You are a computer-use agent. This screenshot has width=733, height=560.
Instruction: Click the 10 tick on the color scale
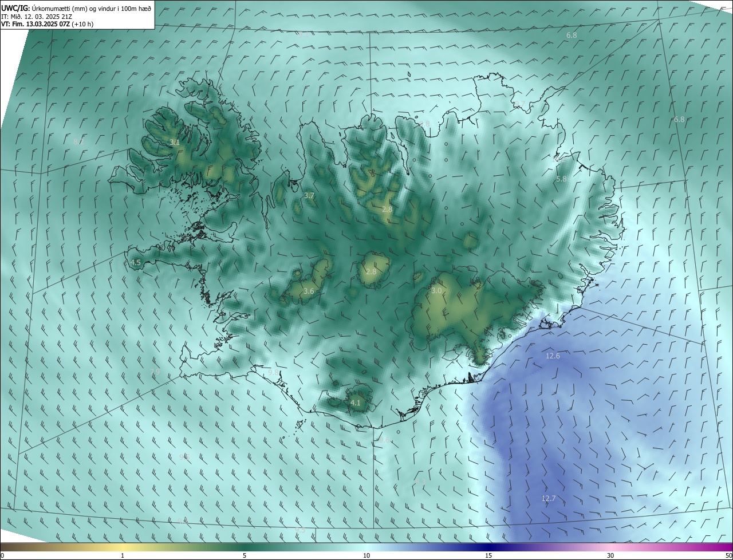point(366,555)
